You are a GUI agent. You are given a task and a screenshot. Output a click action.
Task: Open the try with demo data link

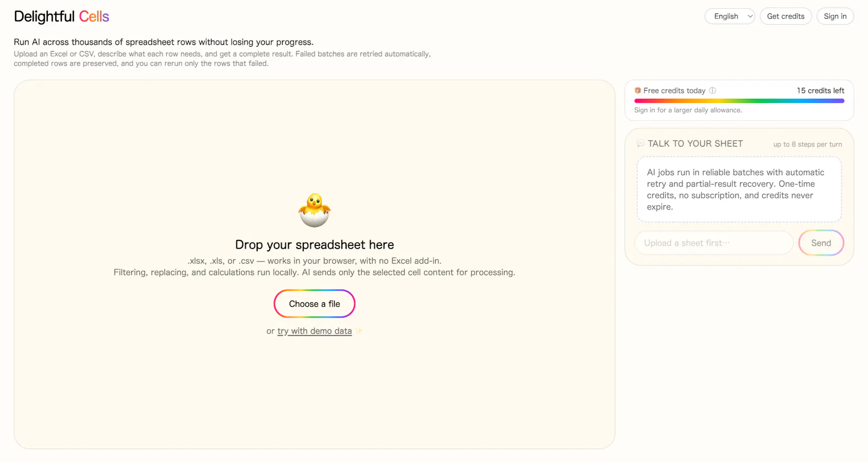(x=315, y=331)
